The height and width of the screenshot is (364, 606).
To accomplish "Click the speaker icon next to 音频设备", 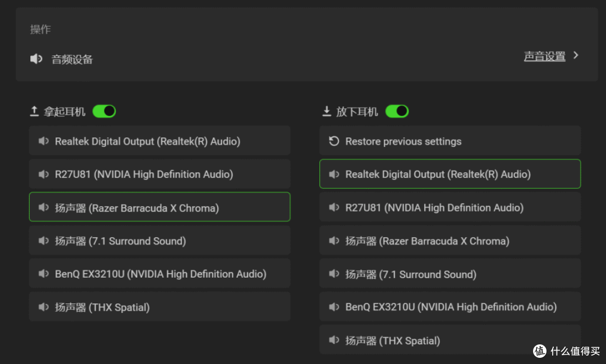I will tap(36, 59).
